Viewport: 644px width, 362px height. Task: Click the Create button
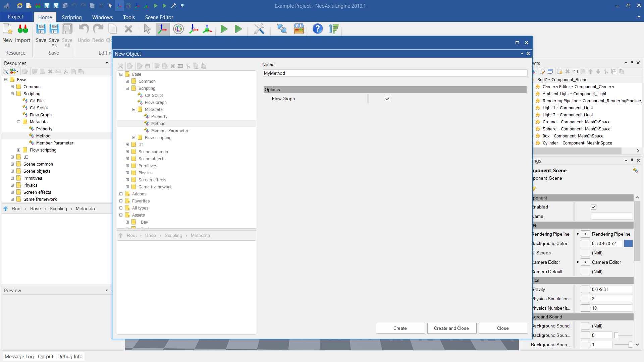pos(400,328)
